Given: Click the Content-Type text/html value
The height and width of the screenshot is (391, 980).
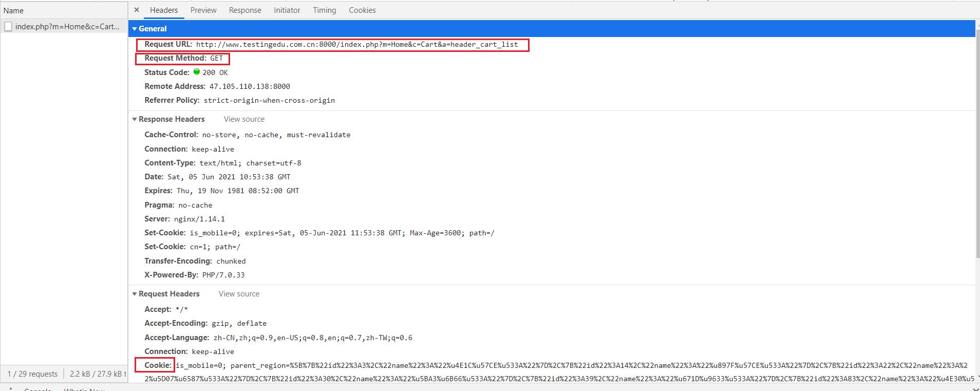Looking at the screenshot, I should [x=251, y=163].
